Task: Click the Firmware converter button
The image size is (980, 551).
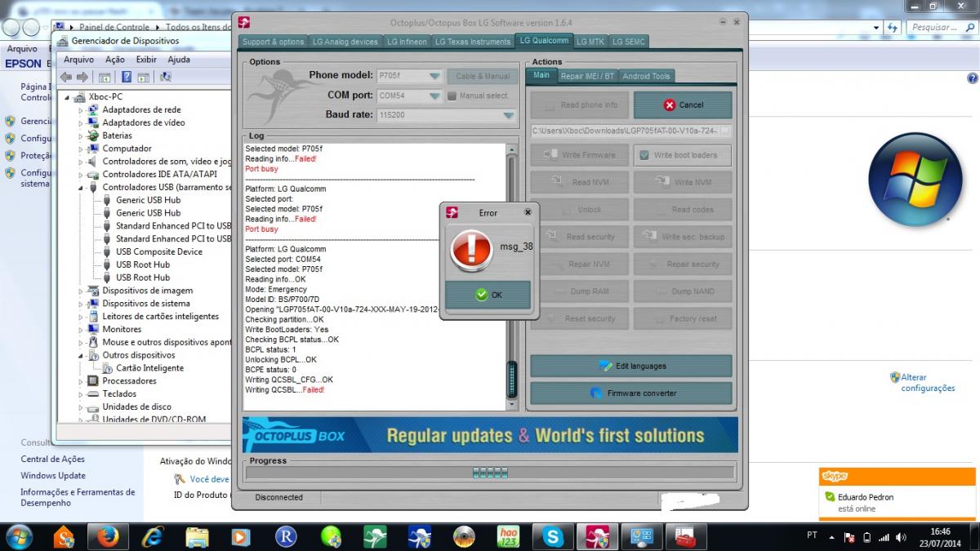Action: click(x=631, y=393)
